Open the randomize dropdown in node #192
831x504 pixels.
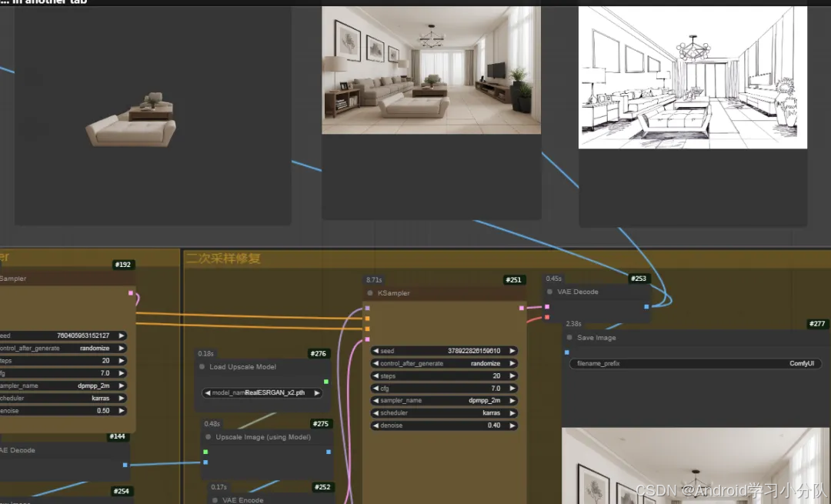pos(62,349)
